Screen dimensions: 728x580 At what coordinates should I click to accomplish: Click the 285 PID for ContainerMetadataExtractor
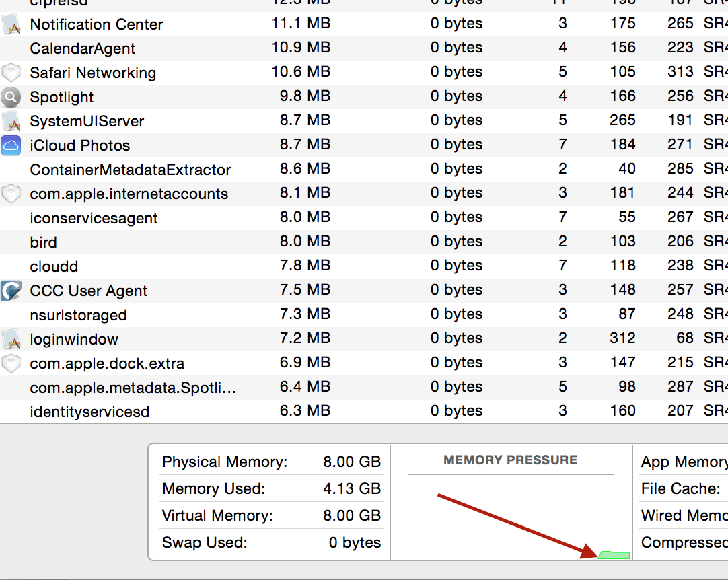(680, 169)
